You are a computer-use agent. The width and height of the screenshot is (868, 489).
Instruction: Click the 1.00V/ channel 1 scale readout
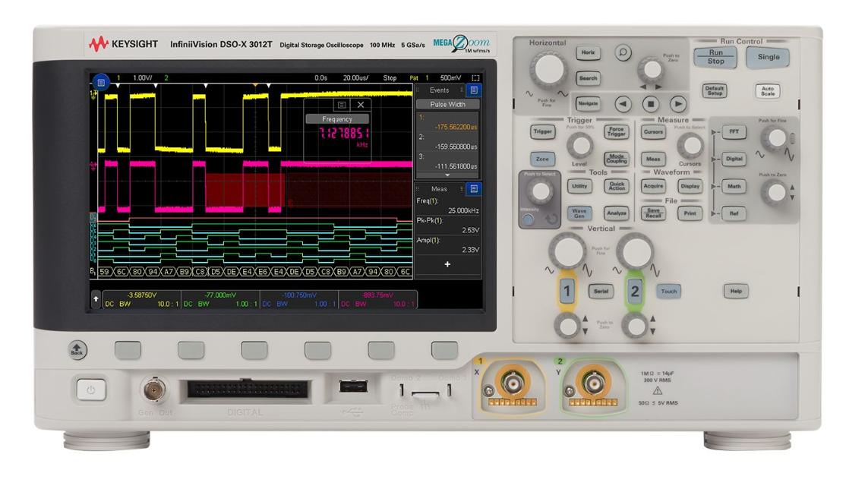142,78
